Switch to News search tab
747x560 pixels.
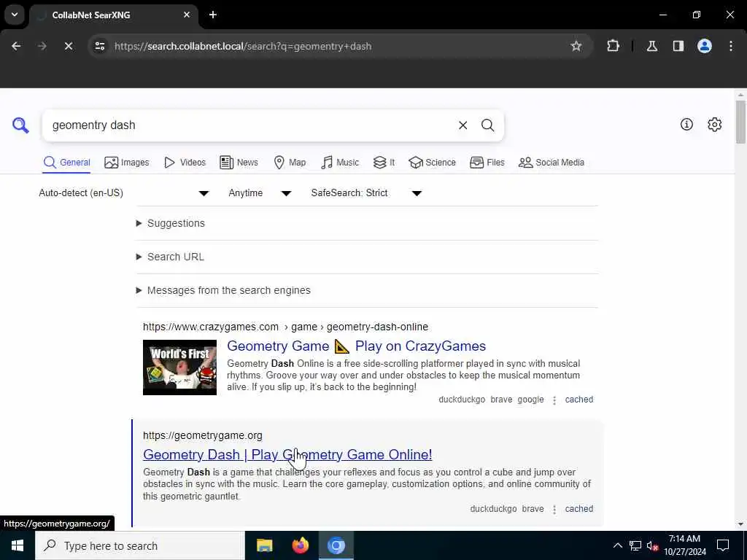(x=239, y=163)
